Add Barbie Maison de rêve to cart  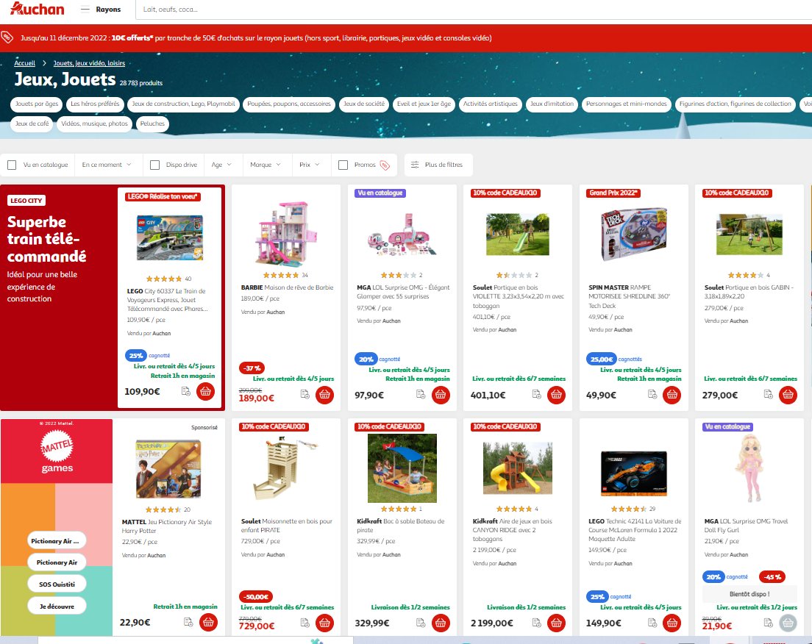pyautogui.click(x=324, y=395)
